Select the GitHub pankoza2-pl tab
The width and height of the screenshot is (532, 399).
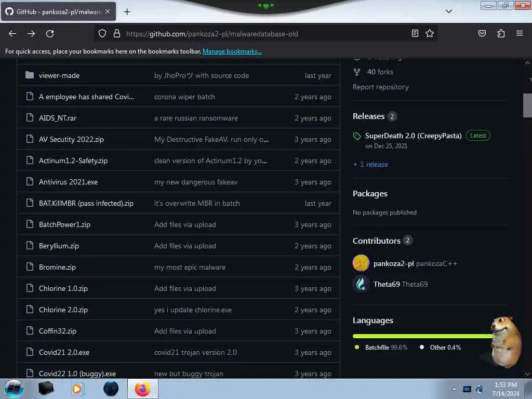click(x=58, y=11)
